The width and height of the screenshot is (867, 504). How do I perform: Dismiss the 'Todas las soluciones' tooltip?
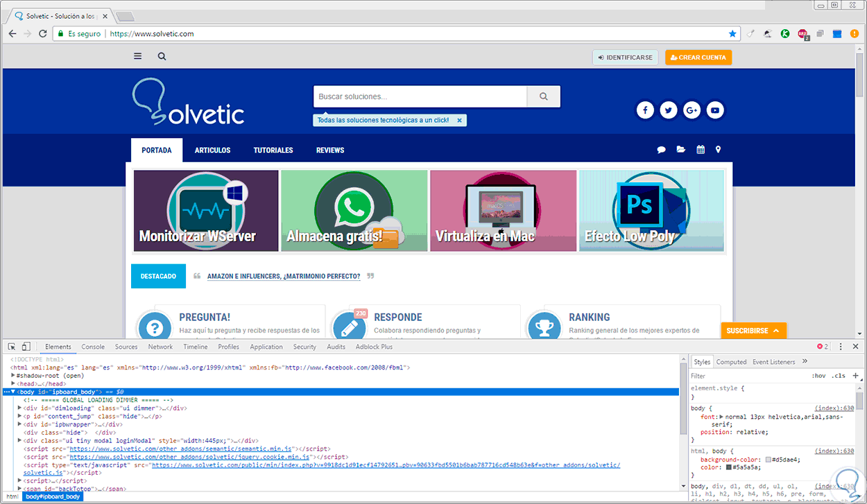coord(458,121)
